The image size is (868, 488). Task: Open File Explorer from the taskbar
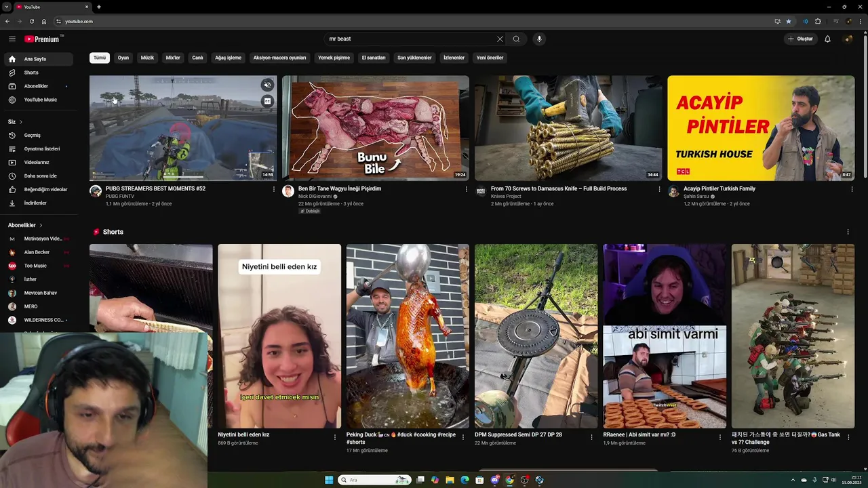point(450,480)
